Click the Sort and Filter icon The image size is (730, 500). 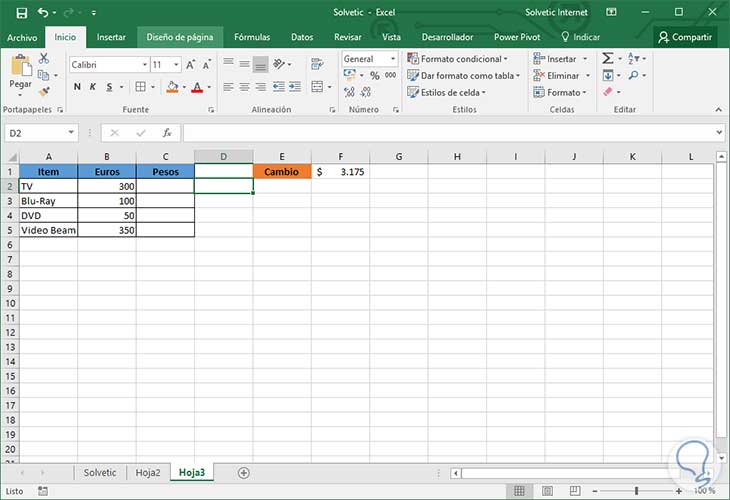click(x=633, y=58)
